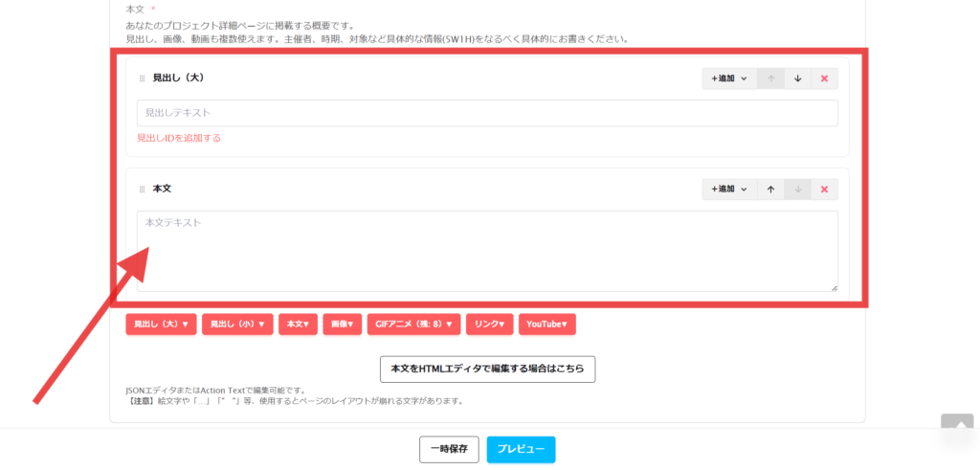Remove the 本文 block using red ×
This screenshot has height=470, width=980.
coord(824,190)
